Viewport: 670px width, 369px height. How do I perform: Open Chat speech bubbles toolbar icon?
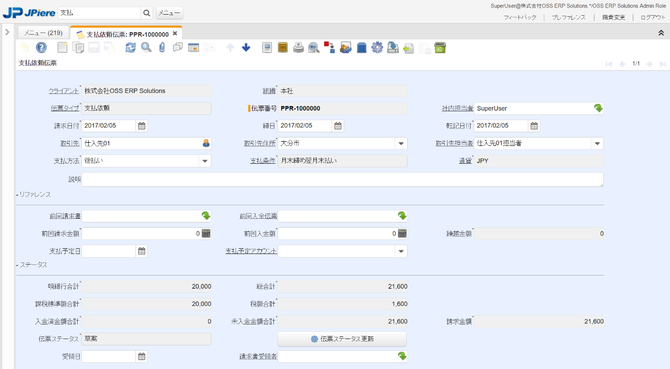coord(178,47)
